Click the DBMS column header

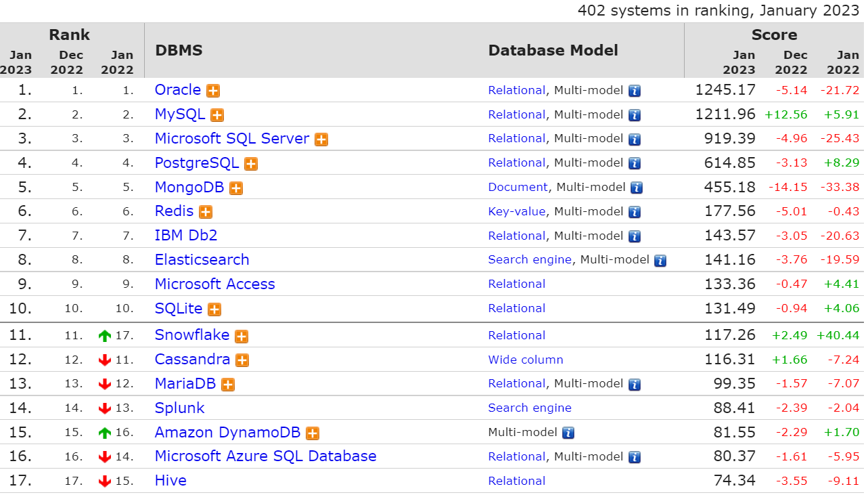coord(179,51)
